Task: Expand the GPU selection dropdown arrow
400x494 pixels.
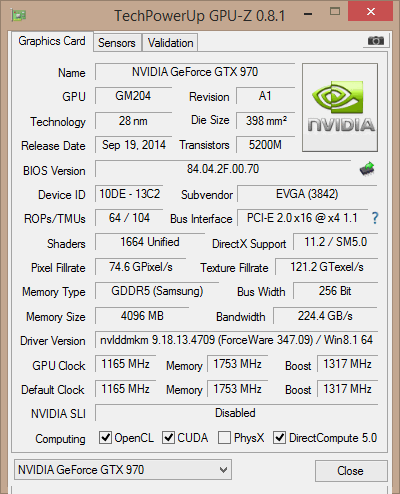Action: point(224,470)
